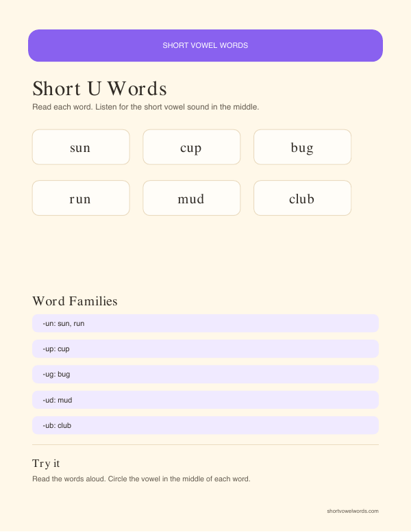Click the instruction text 'Read each word. Listen...'

point(146,107)
